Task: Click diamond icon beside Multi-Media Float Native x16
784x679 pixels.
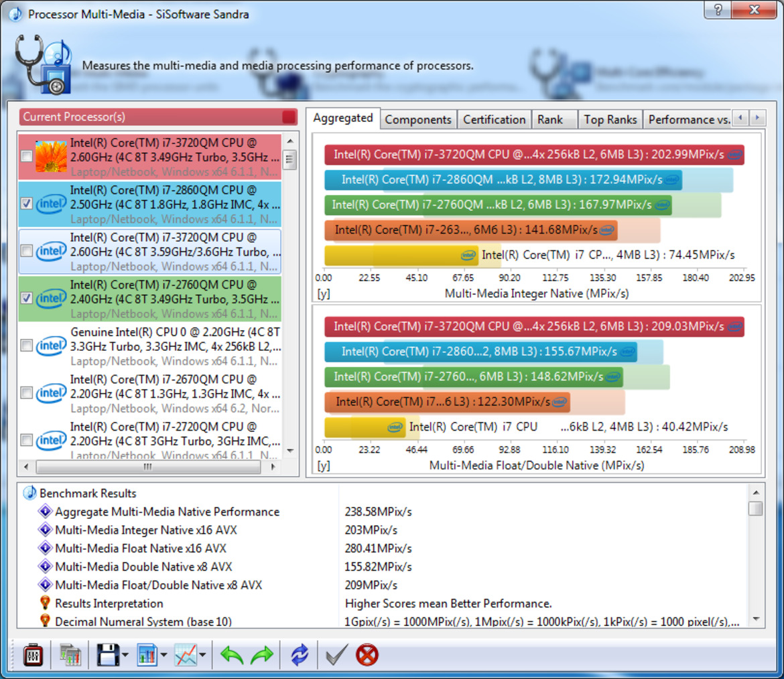Action: pos(46,548)
